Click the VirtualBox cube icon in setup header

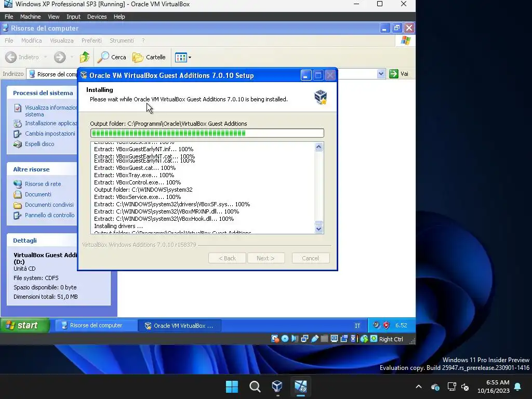tap(321, 97)
